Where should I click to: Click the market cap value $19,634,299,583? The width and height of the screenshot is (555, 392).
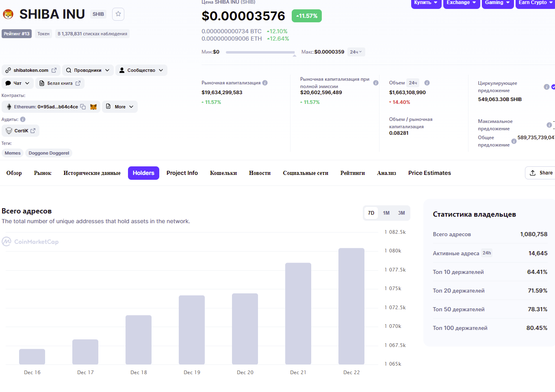(x=222, y=93)
